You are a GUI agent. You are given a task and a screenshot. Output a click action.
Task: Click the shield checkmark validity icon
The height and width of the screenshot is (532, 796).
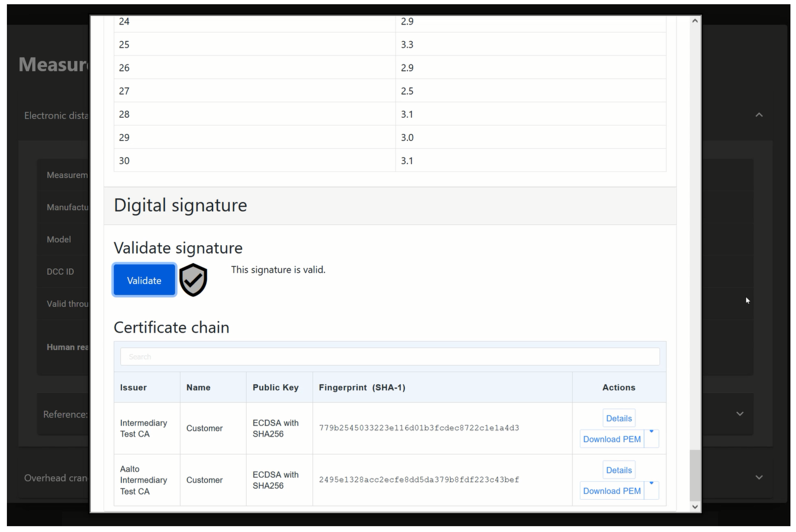coord(193,280)
